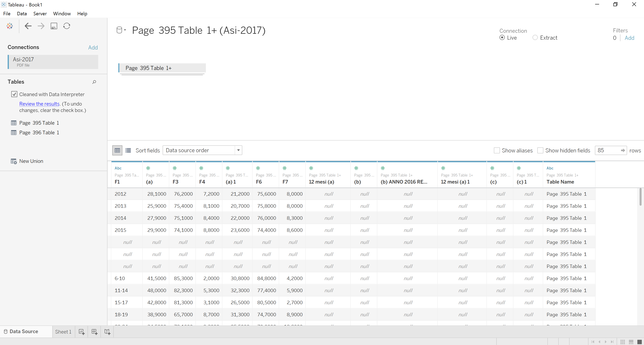The width and height of the screenshot is (644, 345).
Task: Click the refresh data source icon
Action: (67, 26)
